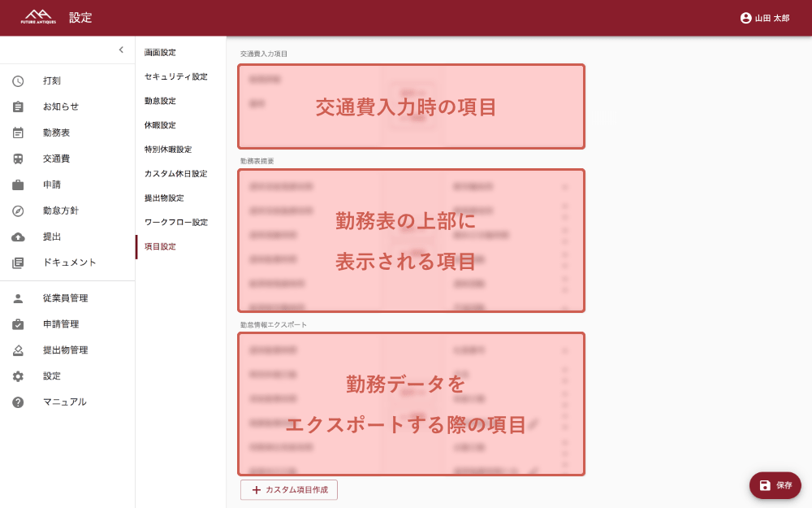Click カスタム項目作成 button

[x=289, y=489]
